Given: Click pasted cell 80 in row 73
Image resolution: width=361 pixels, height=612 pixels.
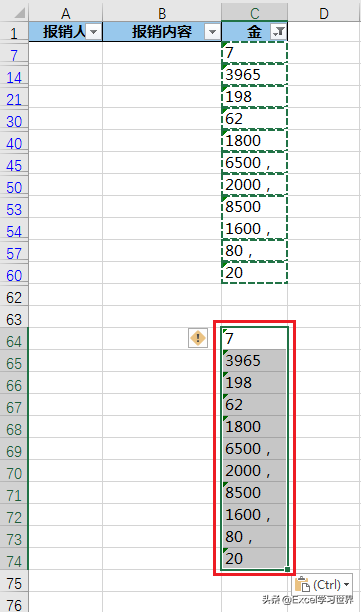Looking at the screenshot, I should [254, 536].
